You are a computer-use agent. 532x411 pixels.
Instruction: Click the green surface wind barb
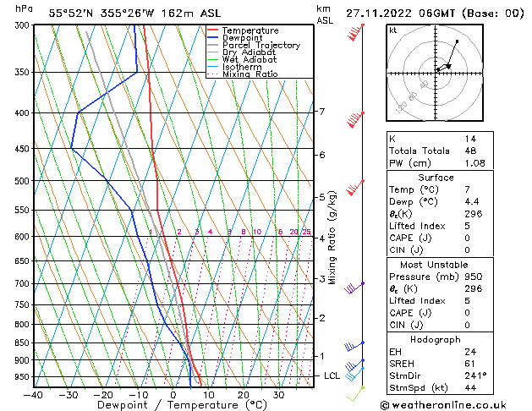pyautogui.click(x=355, y=394)
